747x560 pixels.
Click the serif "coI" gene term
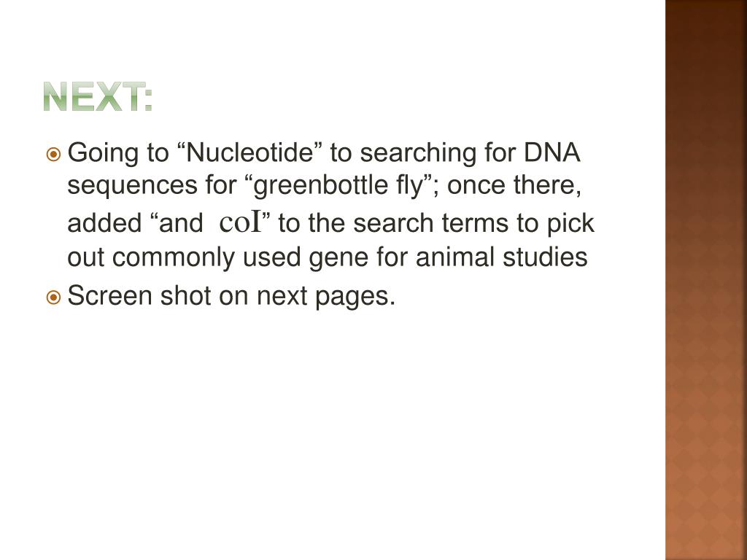tap(240, 223)
